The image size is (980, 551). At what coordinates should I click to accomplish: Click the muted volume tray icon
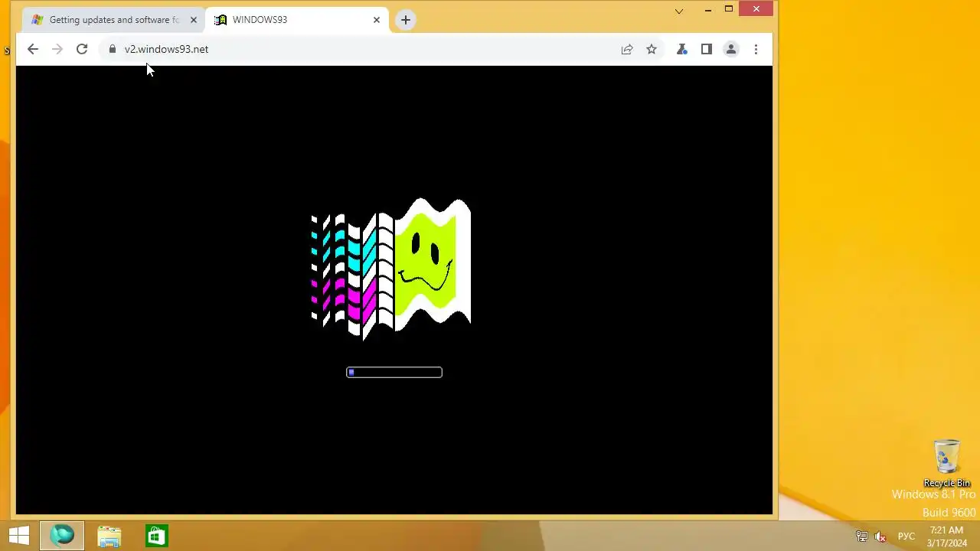880,536
